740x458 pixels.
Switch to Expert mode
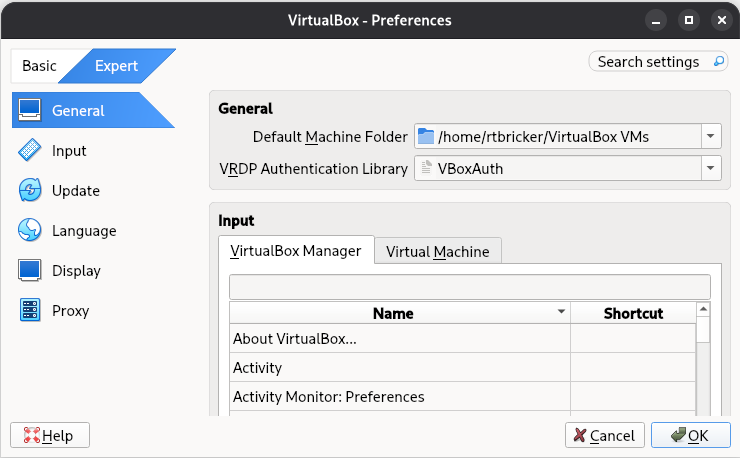(116, 66)
